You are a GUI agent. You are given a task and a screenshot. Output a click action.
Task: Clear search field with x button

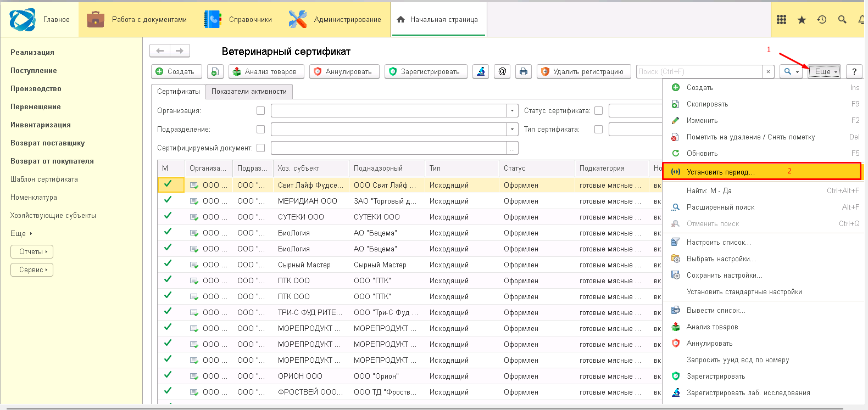pyautogui.click(x=768, y=71)
